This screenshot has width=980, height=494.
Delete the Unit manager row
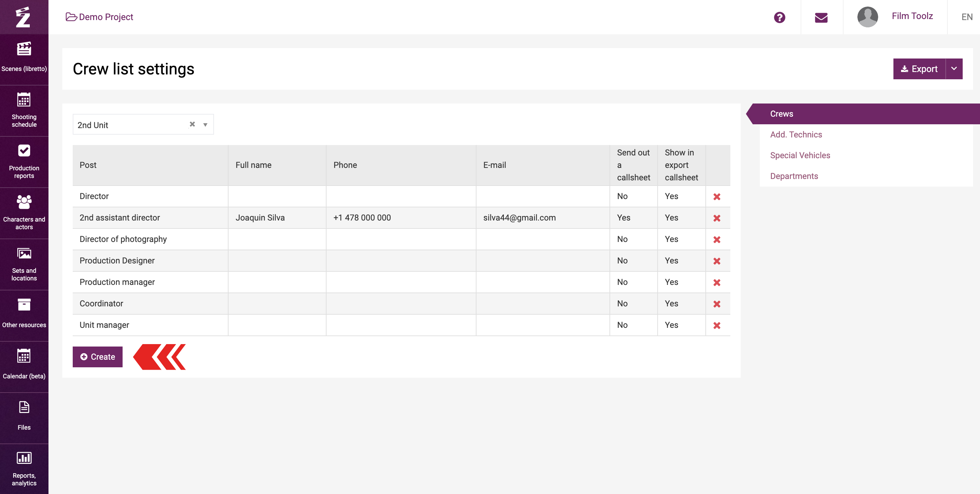(717, 325)
